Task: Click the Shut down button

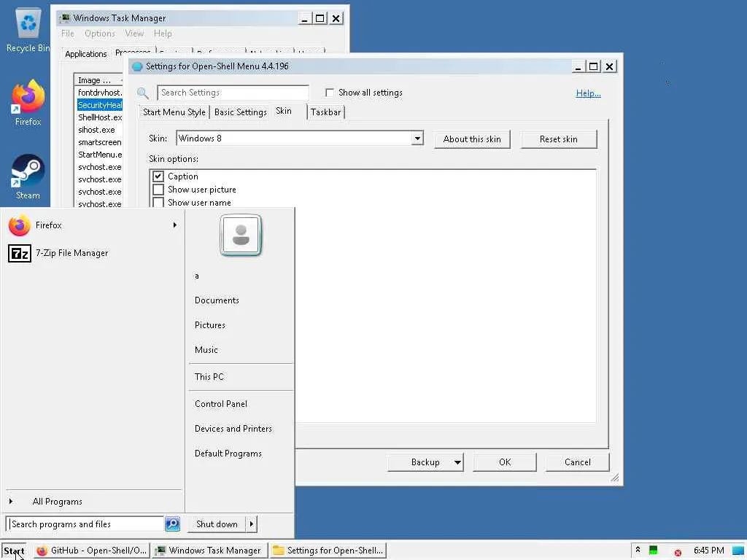Action: [x=217, y=524]
